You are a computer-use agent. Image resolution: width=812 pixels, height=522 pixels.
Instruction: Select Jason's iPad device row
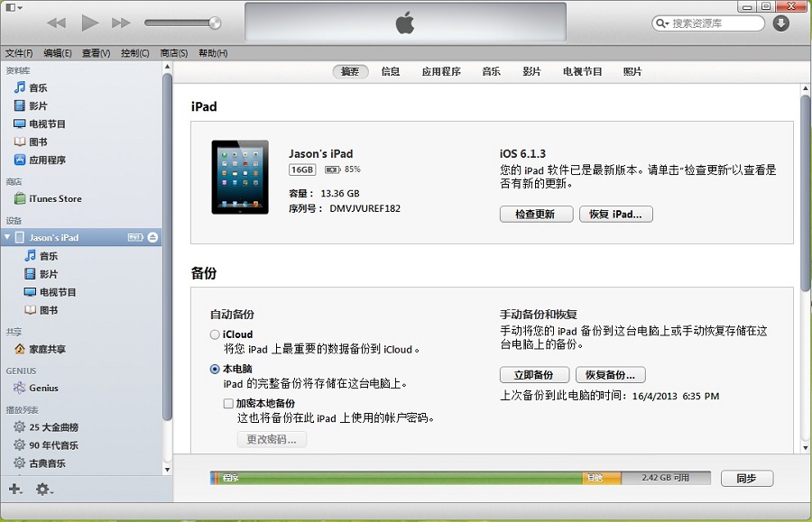[82, 237]
